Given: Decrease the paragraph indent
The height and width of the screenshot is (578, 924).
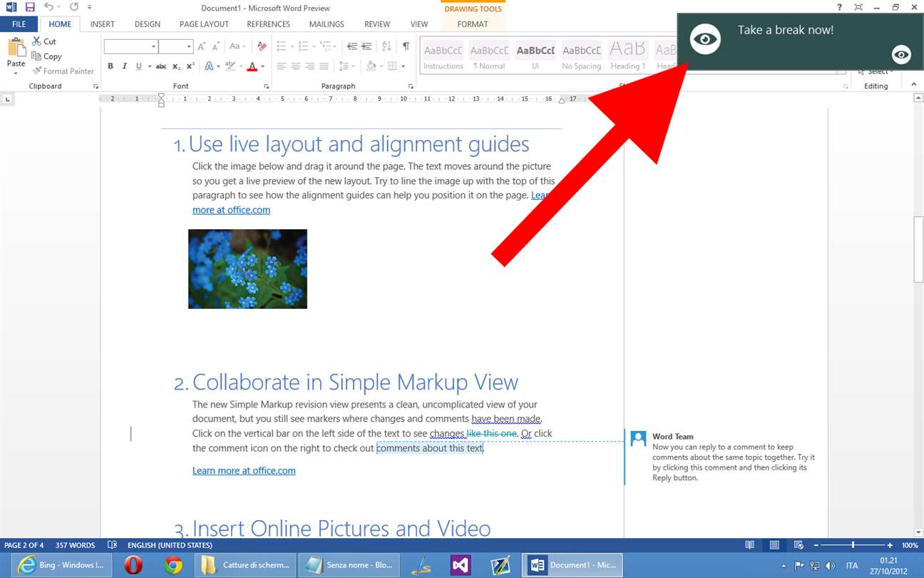Looking at the screenshot, I should point(352,46).
